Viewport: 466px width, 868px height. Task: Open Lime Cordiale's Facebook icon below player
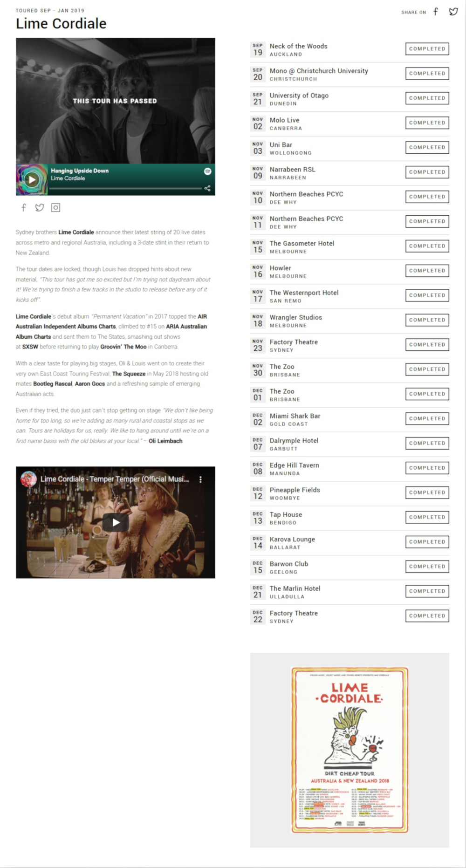click(24, 208)
